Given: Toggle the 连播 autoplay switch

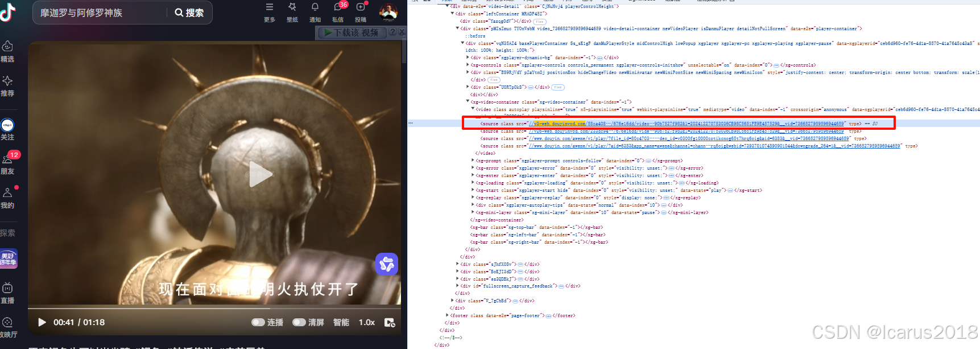Looking at the screenshot, I should tap(258, 322).
